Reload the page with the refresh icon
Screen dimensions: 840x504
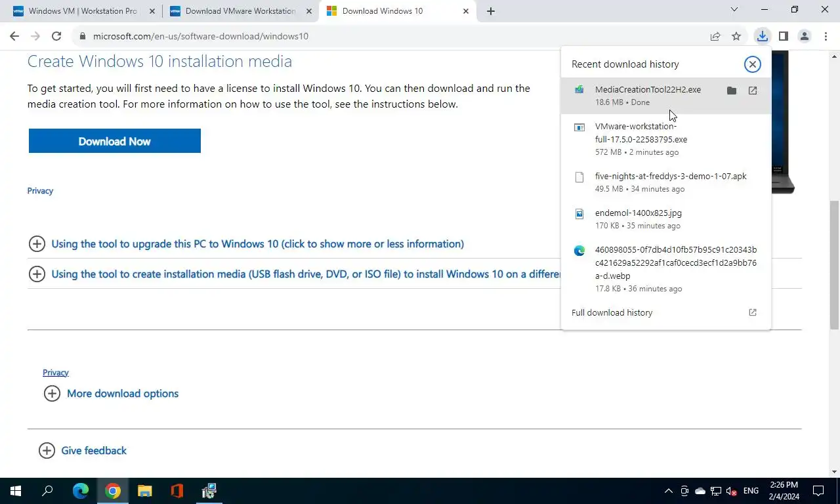56,36
